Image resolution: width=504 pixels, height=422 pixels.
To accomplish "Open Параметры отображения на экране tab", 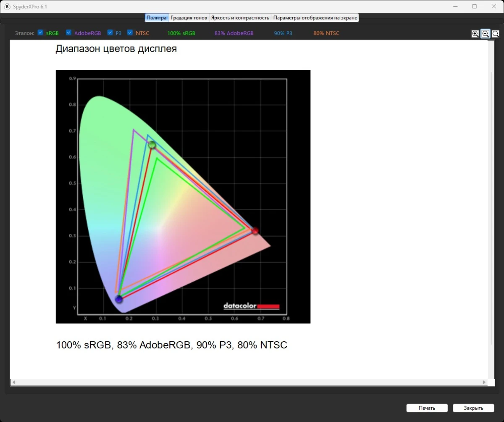I will (x=315, y=18).
